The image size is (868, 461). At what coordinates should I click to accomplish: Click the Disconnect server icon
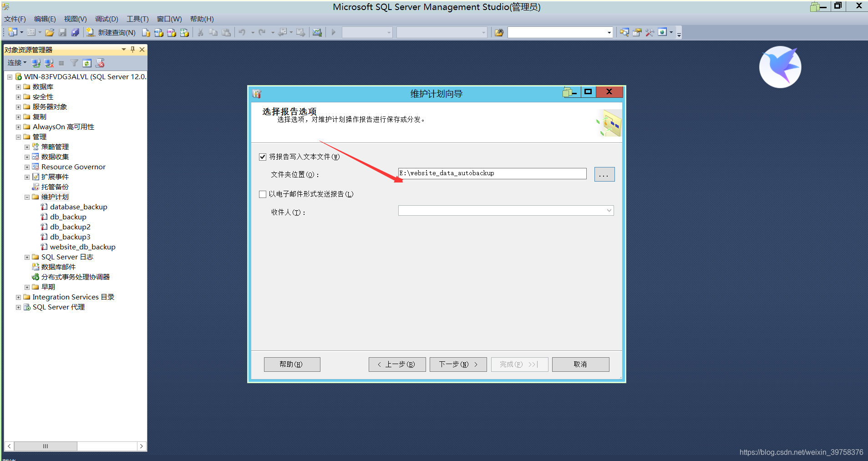(x=49, y=63)
